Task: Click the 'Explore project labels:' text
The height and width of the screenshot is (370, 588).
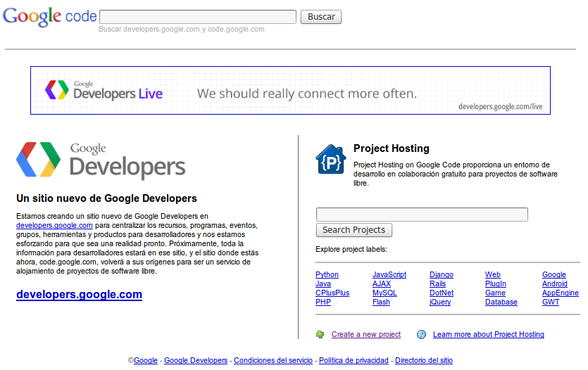Action: click(351, 250)
